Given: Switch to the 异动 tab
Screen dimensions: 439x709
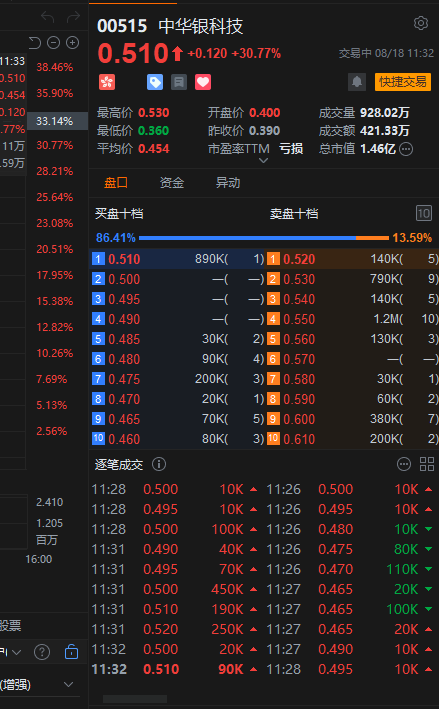Looking at the screenshot, I should [227, 183].
